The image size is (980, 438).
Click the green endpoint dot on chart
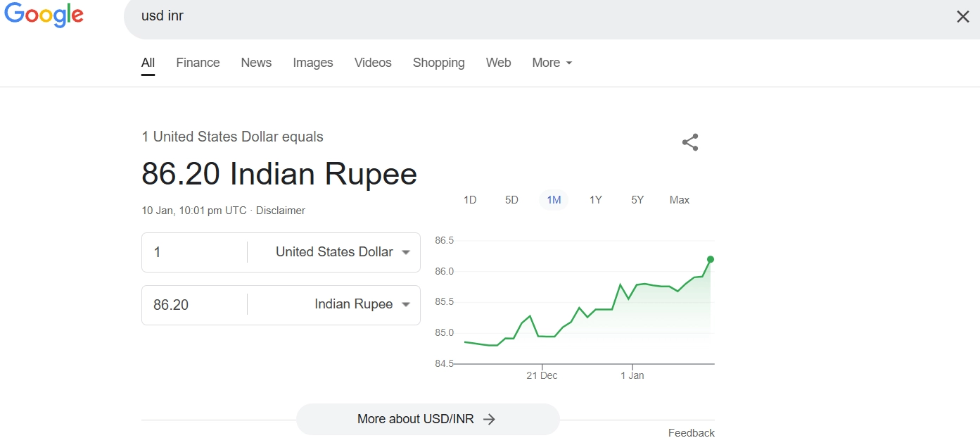[711, 259]
